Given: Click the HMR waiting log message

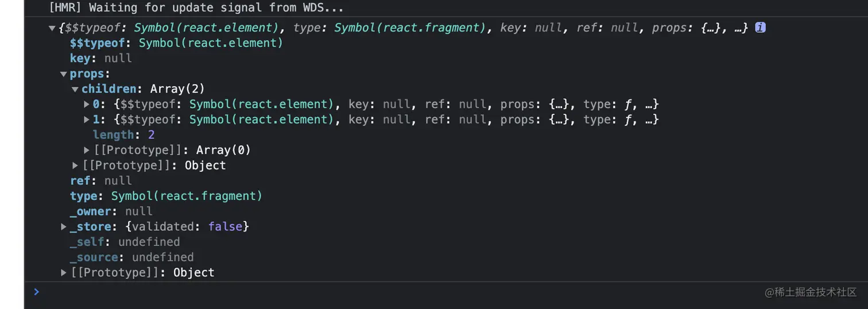Looking at the screenshot, I should tap(196, 8).
